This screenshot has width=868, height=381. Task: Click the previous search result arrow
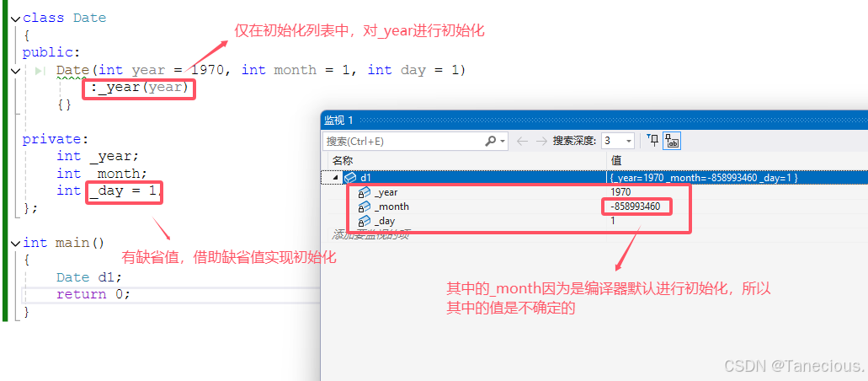[x=521, y=141]
